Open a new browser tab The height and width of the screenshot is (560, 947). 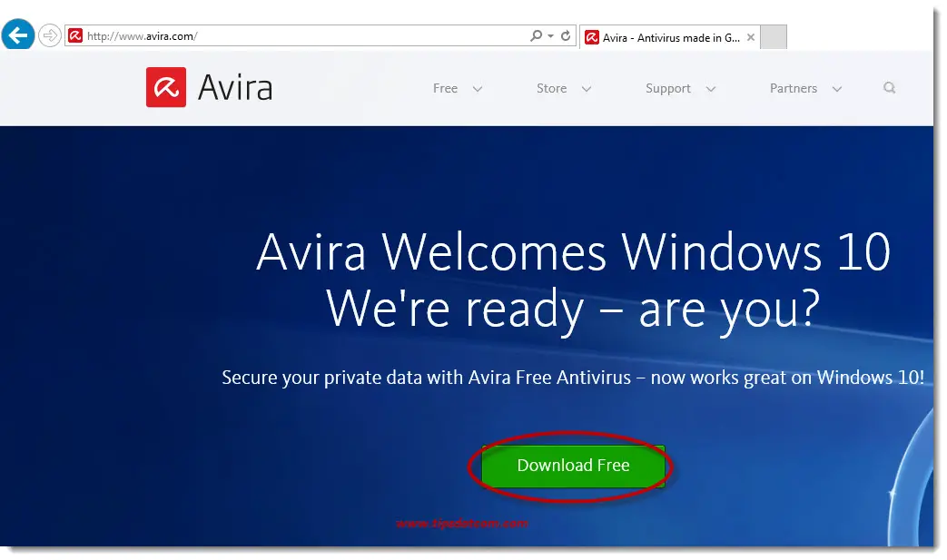click(774, 37)
